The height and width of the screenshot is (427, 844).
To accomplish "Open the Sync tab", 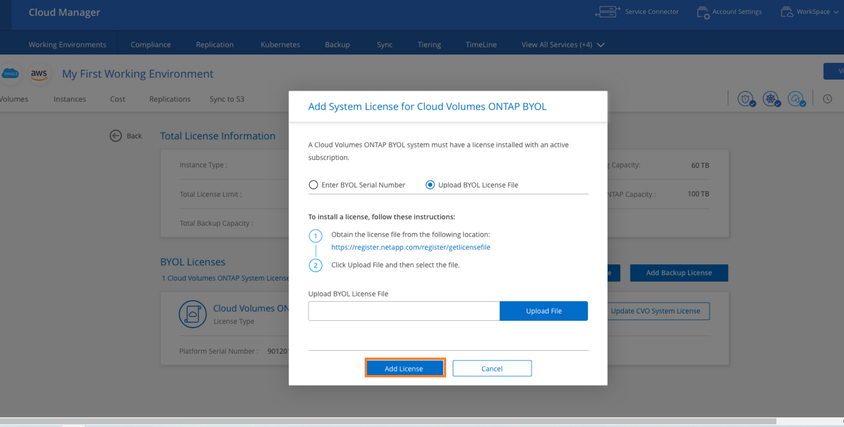I will pyautogui.click(x=384, y=45).
